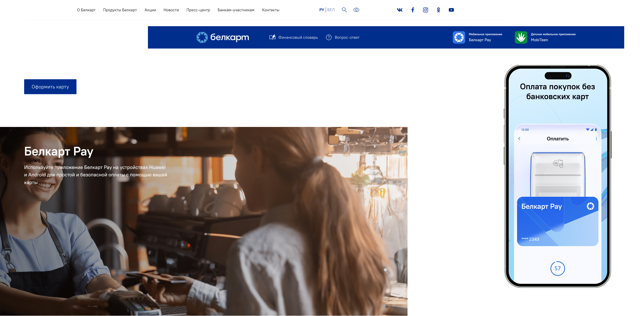Image resolution: width=644 pixels, height=316 pixels.
Task: Expand the О Белкарт menu
Action: tap(86, 10)
